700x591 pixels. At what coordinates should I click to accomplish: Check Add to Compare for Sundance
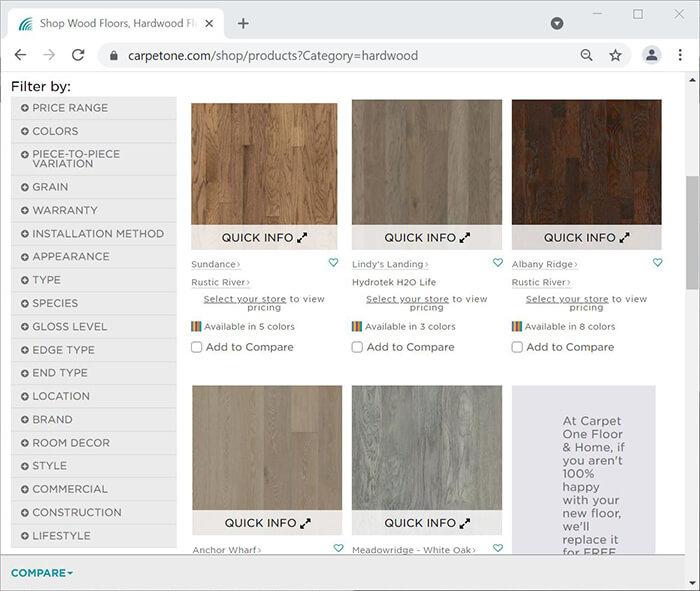tap(197, 347)
